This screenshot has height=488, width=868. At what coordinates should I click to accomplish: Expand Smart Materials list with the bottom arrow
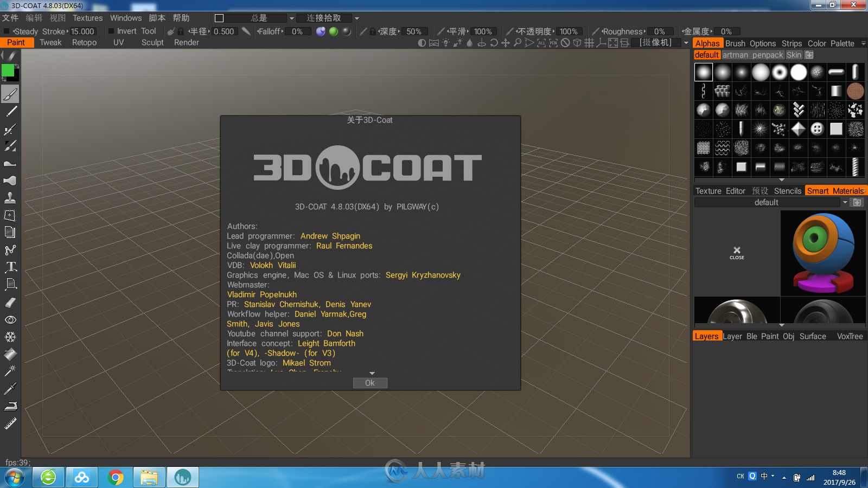781,325
